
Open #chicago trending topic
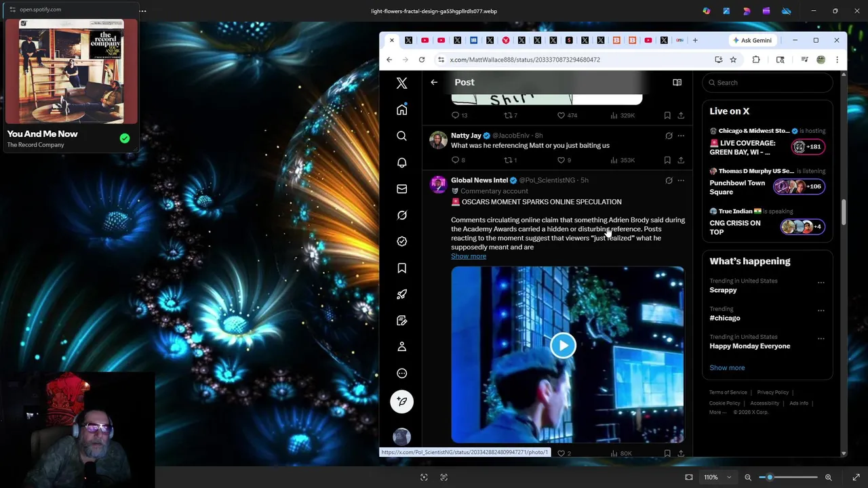tap(725, 318)
